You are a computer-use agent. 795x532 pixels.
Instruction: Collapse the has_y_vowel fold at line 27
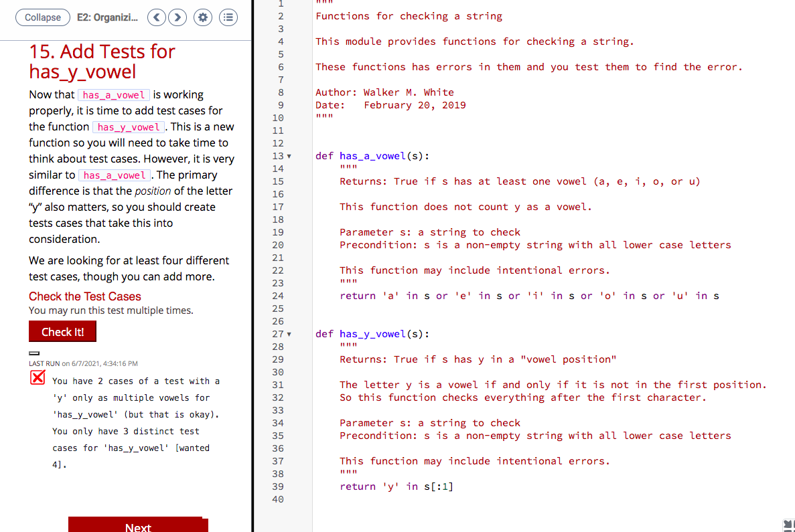click(x=288, y=334)
